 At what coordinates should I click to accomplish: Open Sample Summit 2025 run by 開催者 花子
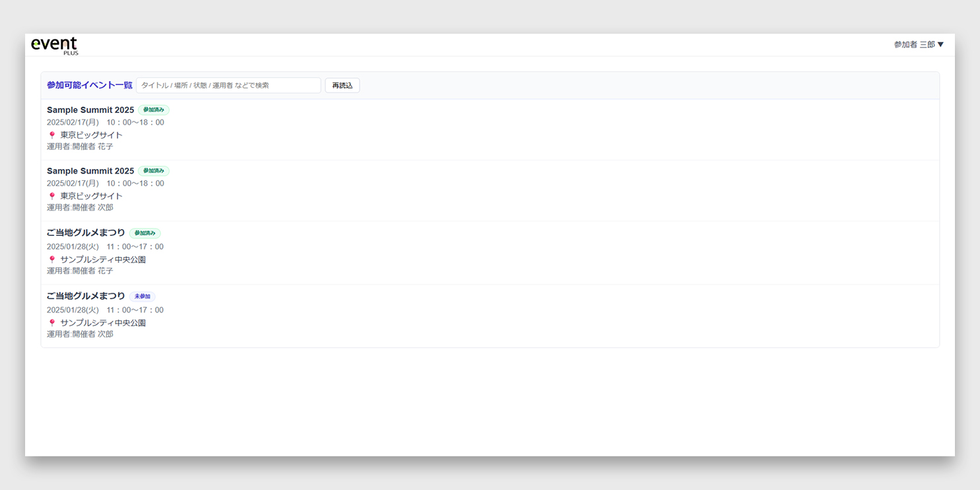pyautogui.click(x=90, y=110)
